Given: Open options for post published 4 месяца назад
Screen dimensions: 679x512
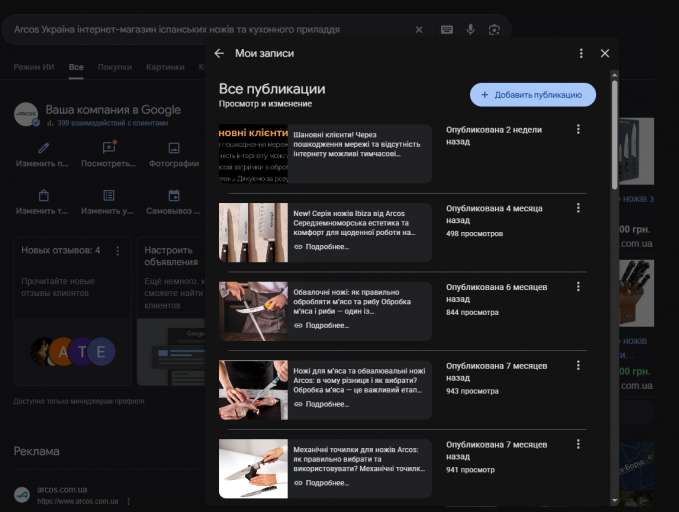Looking at the screenshot, I should point(578,208).
